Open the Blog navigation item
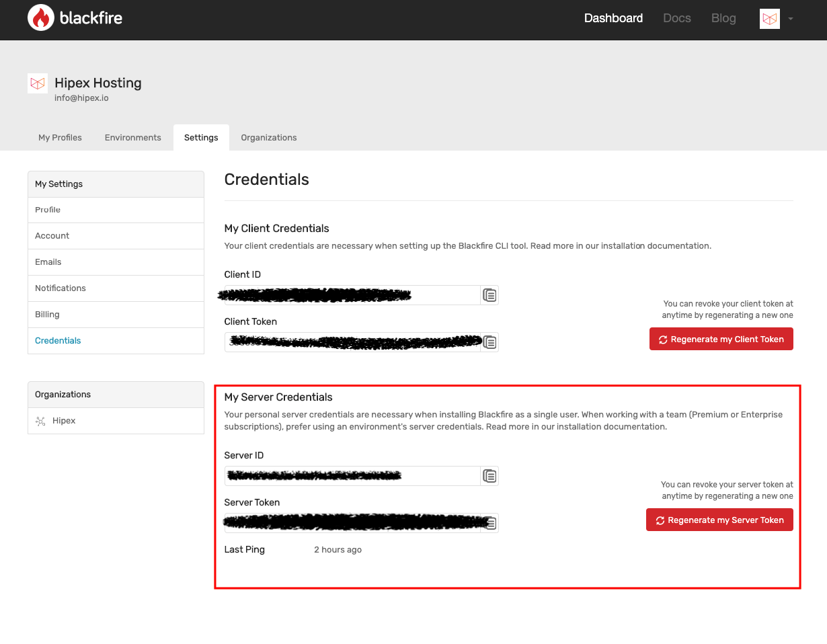 click(723, 18)
